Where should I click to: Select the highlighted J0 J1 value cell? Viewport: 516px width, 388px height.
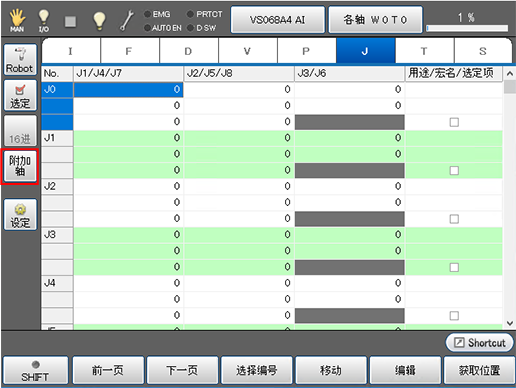tap(128, 90)
